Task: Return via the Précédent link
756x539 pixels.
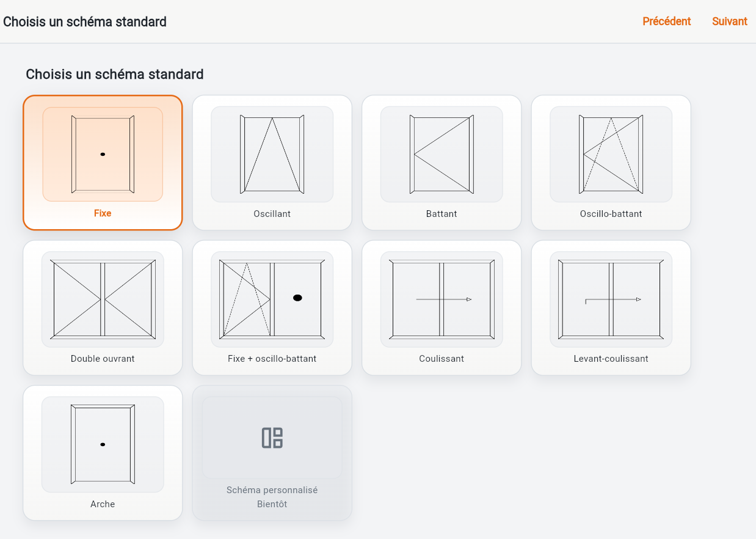Action: pos(667,21)
